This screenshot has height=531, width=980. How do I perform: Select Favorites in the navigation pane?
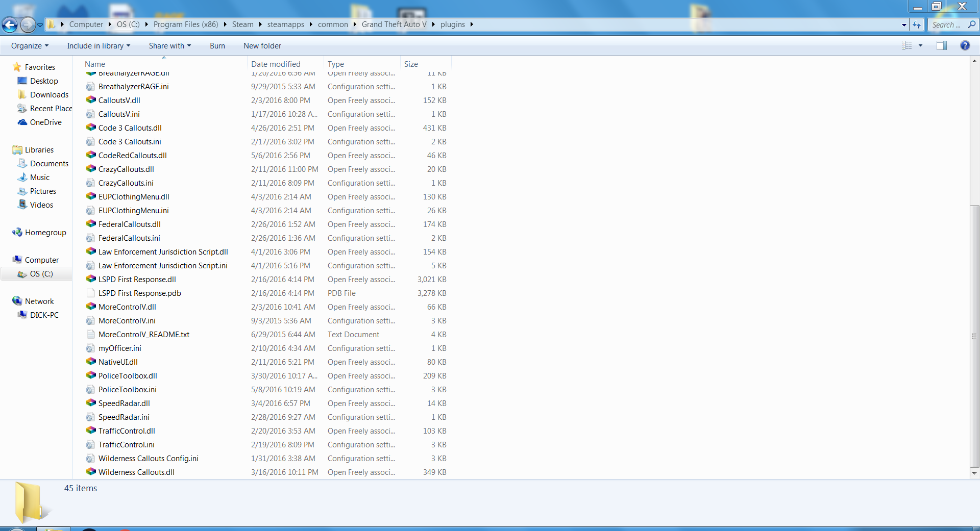click(x=40, y=67)
